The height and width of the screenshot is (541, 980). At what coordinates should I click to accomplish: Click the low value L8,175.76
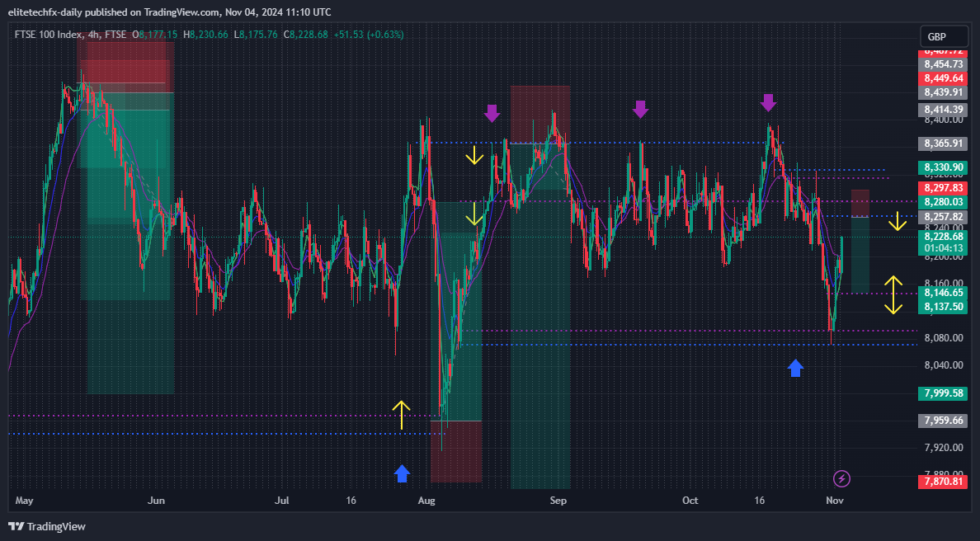coord(256,35)
